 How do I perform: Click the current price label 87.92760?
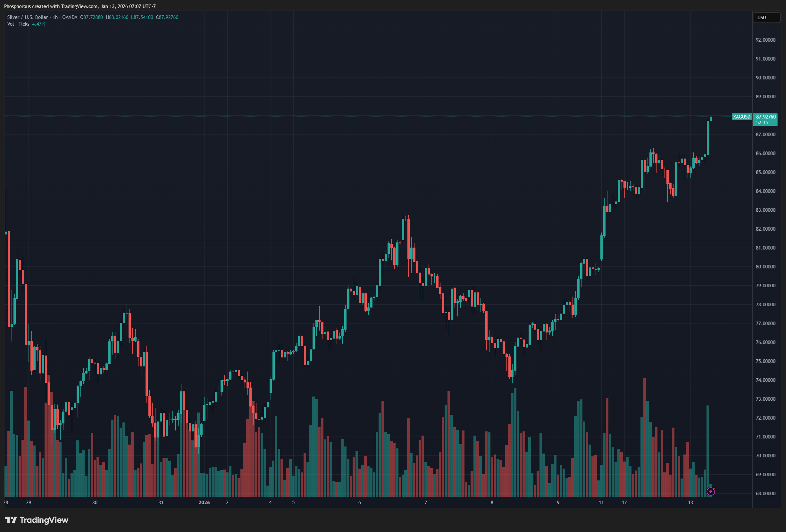(766, 117)
